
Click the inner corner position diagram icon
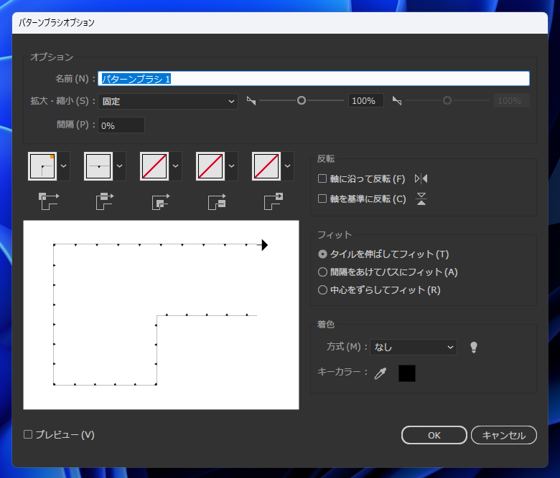[160, 201]
